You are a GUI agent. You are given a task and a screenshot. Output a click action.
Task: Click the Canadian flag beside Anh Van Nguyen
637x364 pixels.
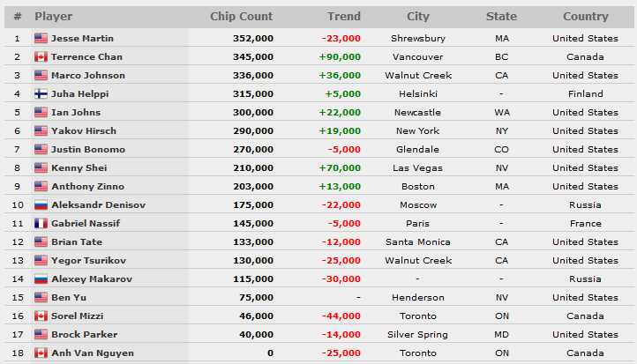[x=41, y=353]
